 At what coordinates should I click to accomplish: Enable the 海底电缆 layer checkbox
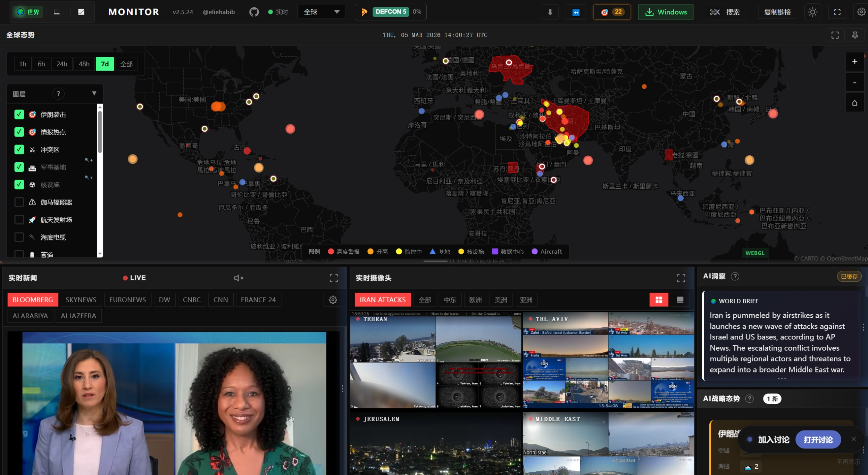[19, 237]
